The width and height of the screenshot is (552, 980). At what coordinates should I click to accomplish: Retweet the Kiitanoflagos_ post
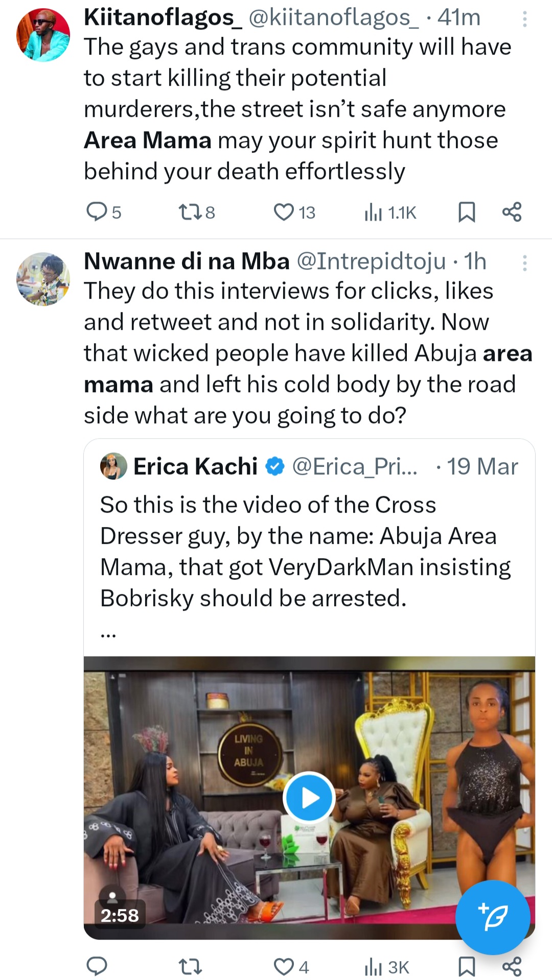pos(190,211)
